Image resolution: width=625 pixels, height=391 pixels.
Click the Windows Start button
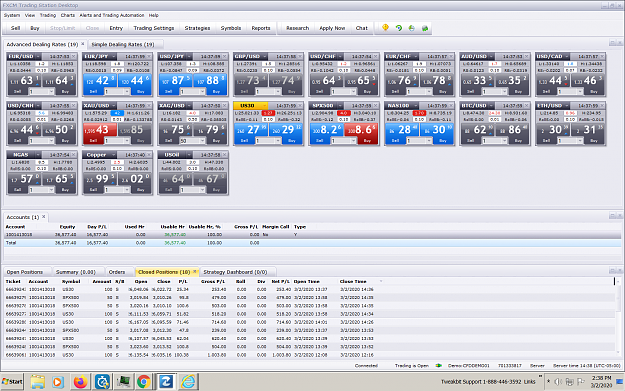click(12, 382)
